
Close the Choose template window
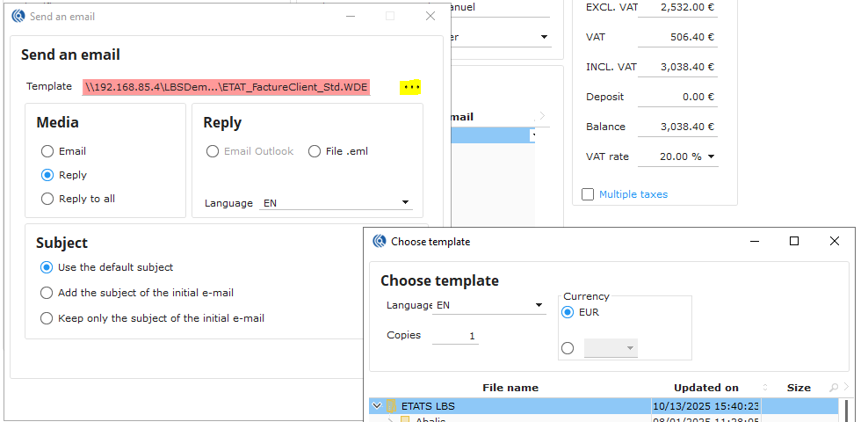click(x=835, y=241)
